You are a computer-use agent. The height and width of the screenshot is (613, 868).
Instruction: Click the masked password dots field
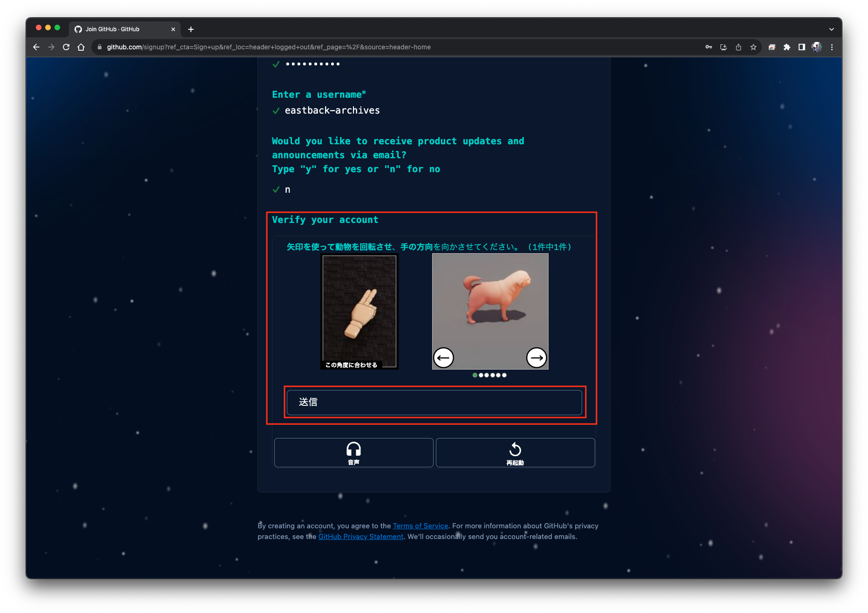coord(313,64)
